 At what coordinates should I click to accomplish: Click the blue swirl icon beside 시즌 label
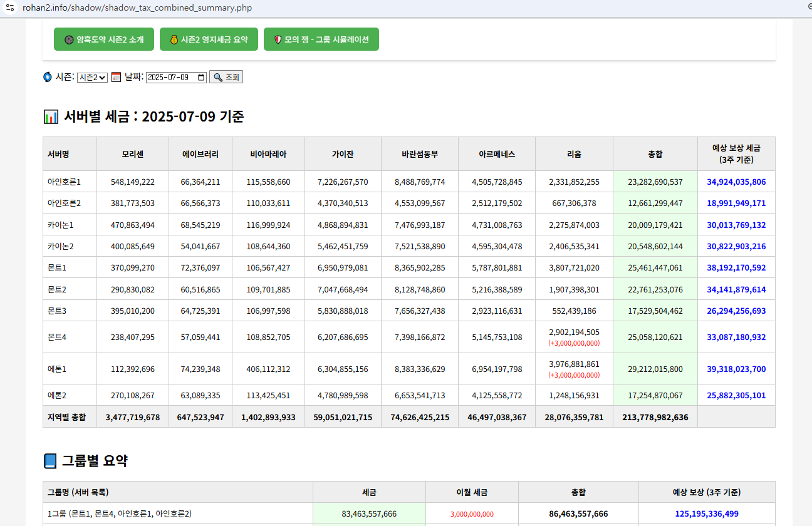tap(48, 77)
